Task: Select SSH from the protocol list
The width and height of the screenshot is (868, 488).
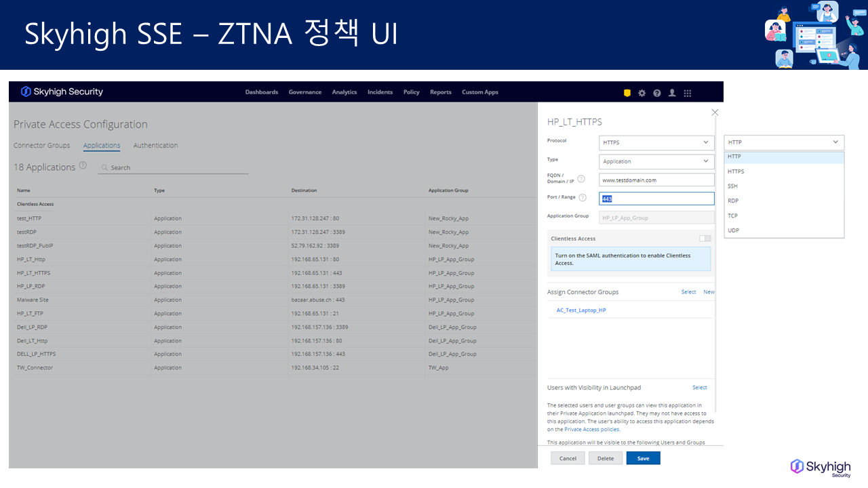Action: point(732,186)
